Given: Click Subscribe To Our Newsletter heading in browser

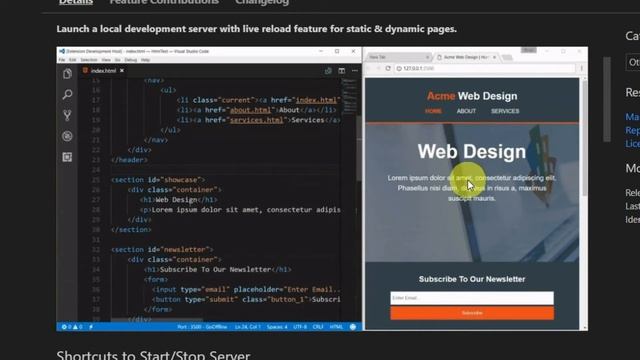Looking at the screenshot, I should pyautogui.click(x=472, y=279).
